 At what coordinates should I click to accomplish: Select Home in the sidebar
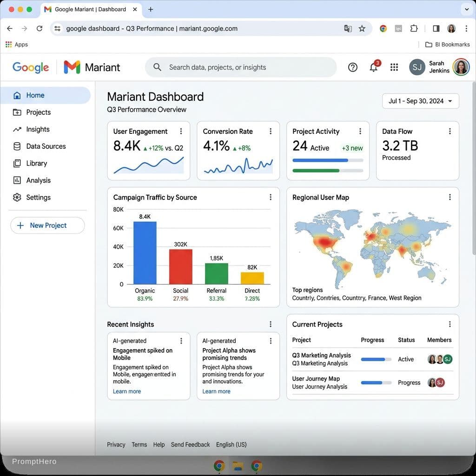click(x=46, y=95)
